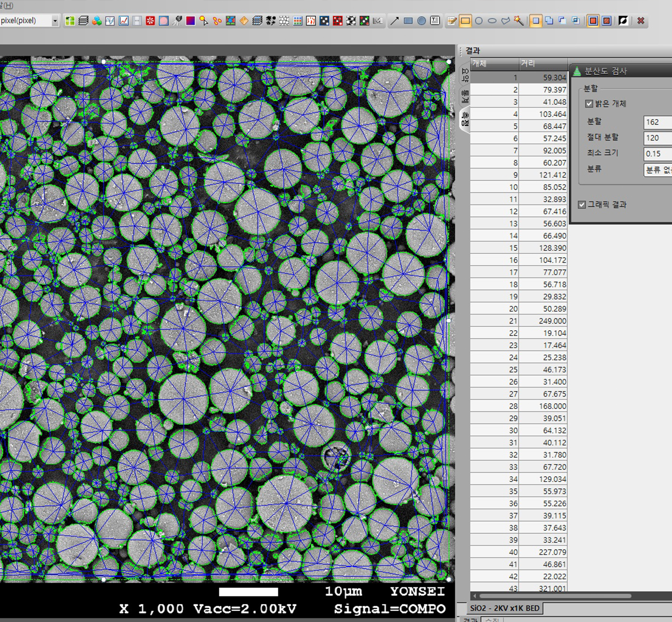Open the pixel(pixel) unit dropdown
The height and width of the screenshot is (622, 672).
tap(55, 21)
